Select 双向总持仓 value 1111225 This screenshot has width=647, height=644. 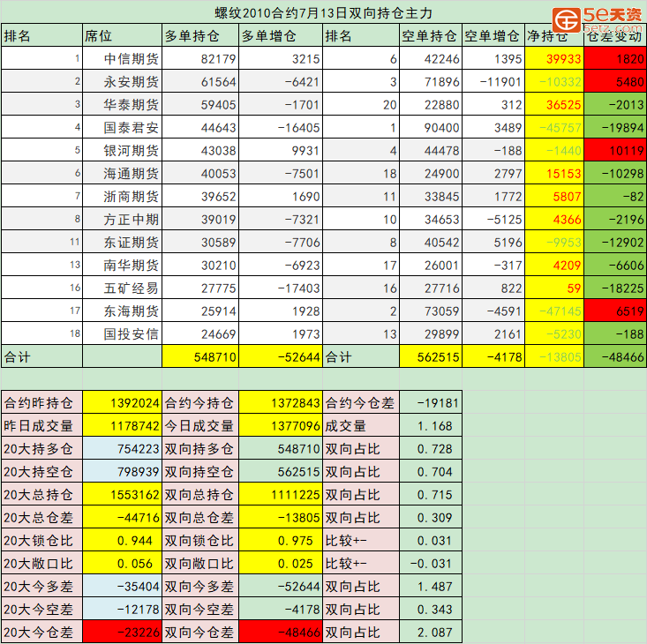click(281, 494)
